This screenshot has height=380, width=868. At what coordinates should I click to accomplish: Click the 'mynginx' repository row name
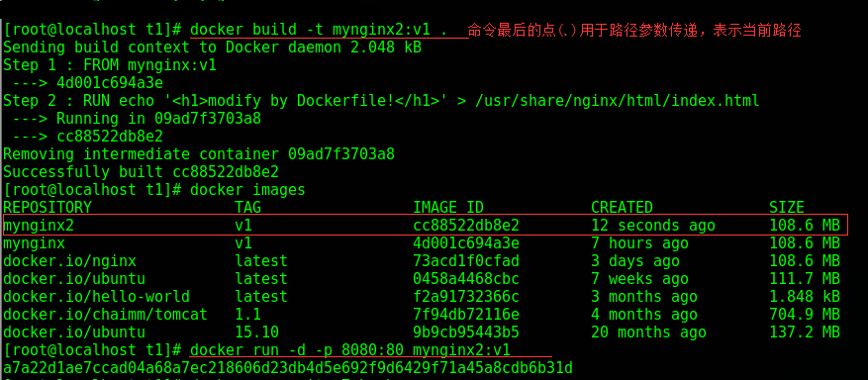(35, 243)
